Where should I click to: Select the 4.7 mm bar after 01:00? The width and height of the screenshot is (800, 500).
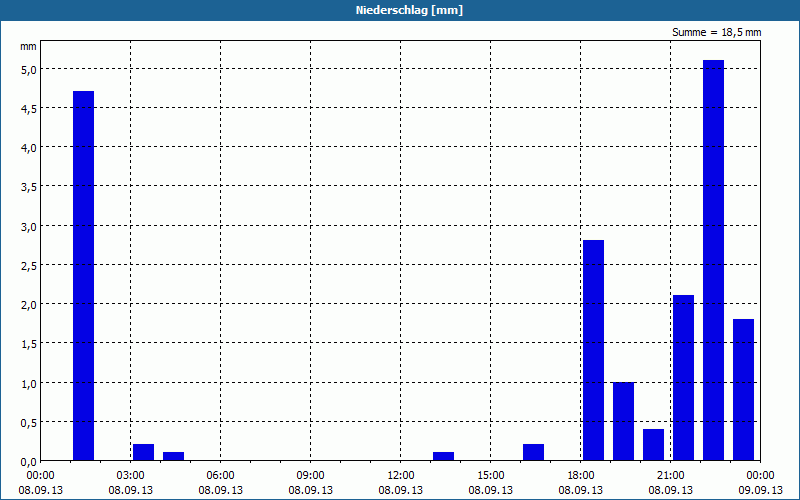coord(83,276)
